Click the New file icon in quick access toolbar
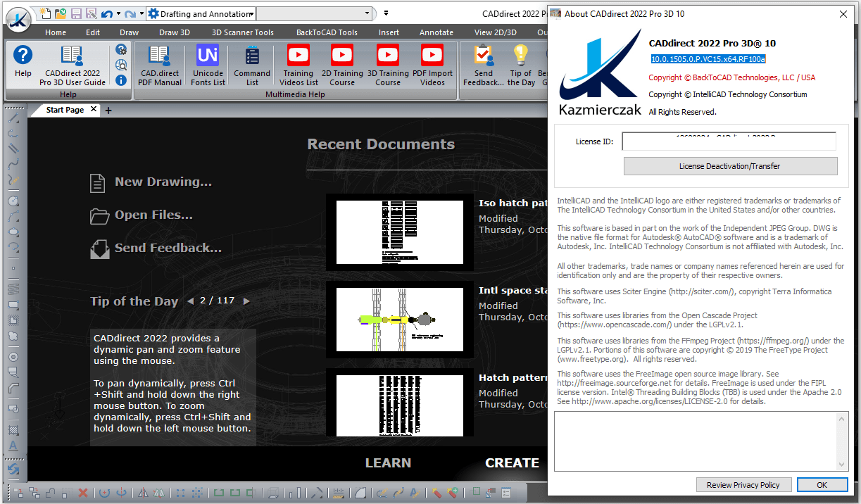This screenshot has width=861, height=504. 45,13
